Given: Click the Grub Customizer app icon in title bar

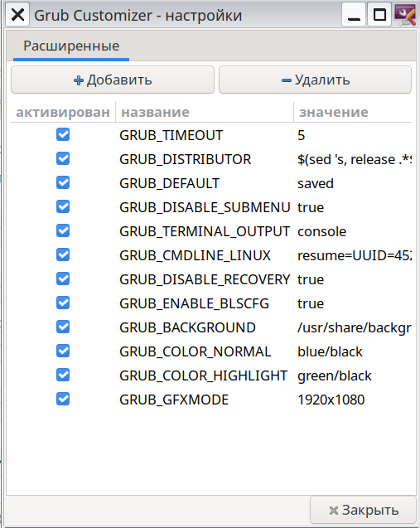Looking at the screenshot, I should pyautogui.click(x=405, y=15).
